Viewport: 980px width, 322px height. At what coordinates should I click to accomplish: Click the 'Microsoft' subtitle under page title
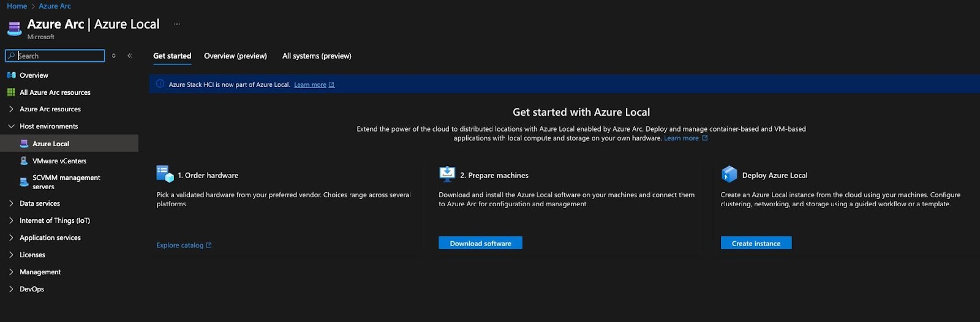click(41, 37)
